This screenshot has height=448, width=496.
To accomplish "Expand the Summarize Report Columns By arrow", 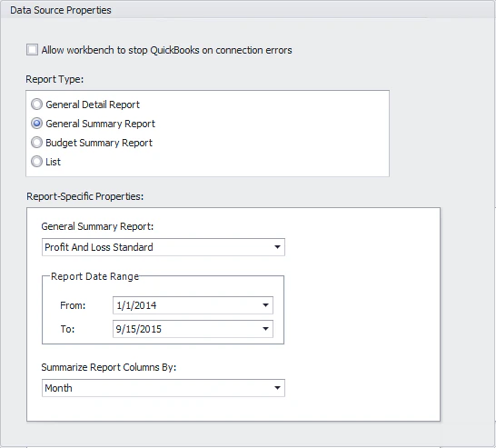I will tap(277, 388).
